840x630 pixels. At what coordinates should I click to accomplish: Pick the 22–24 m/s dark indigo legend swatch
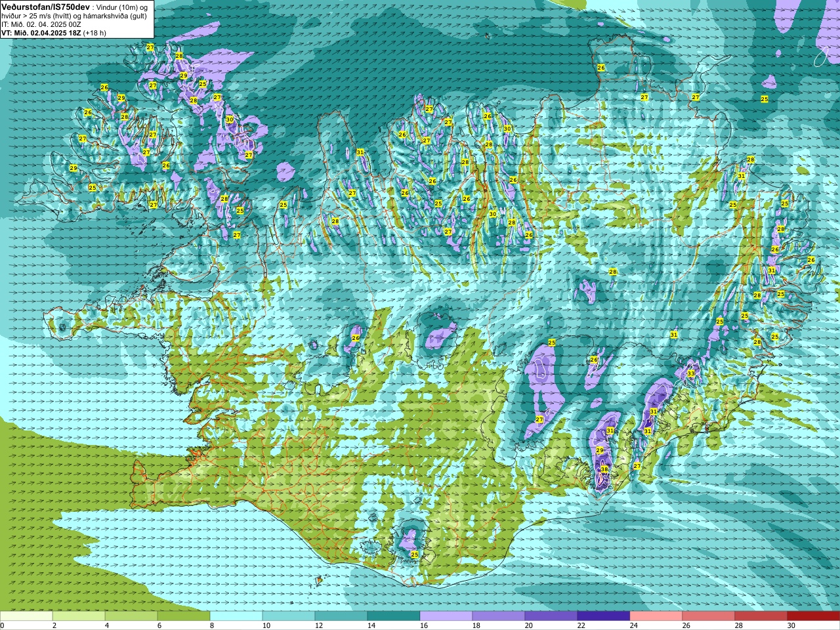tap(604, 616)
